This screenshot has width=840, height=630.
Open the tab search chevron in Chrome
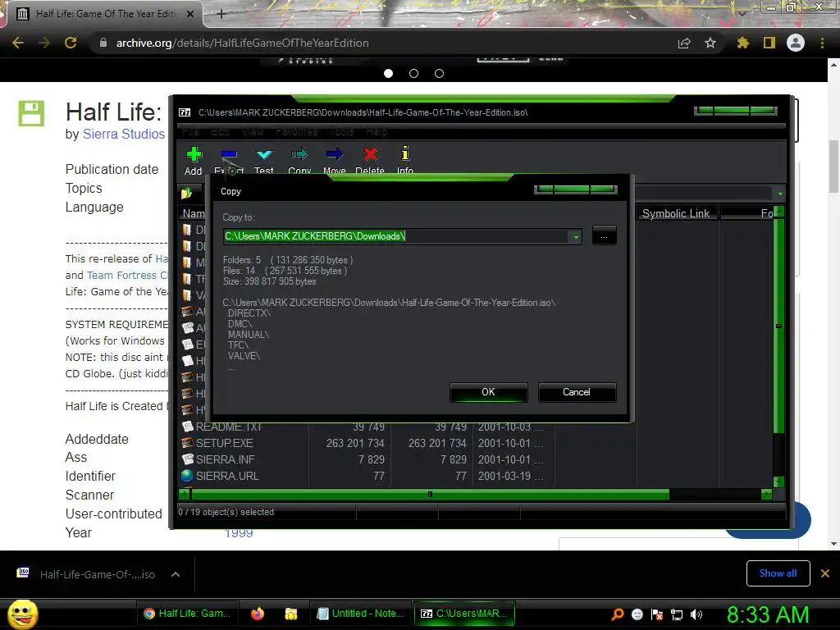[x=742, y=13]
